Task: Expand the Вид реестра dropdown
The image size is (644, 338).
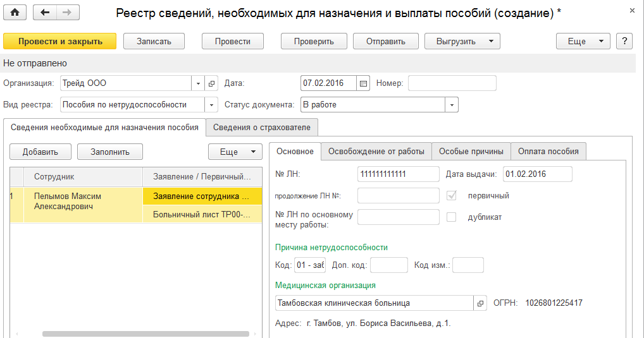Action: 211,105
